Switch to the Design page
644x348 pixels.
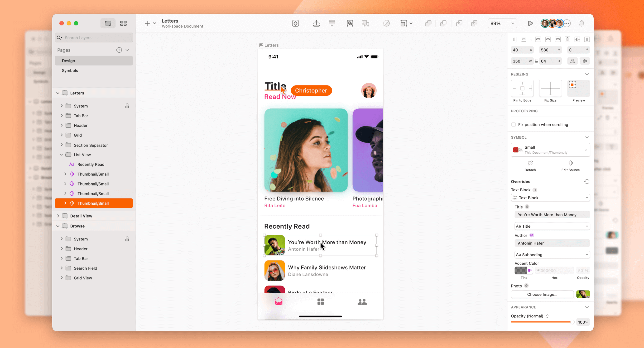tap(68, 61)
